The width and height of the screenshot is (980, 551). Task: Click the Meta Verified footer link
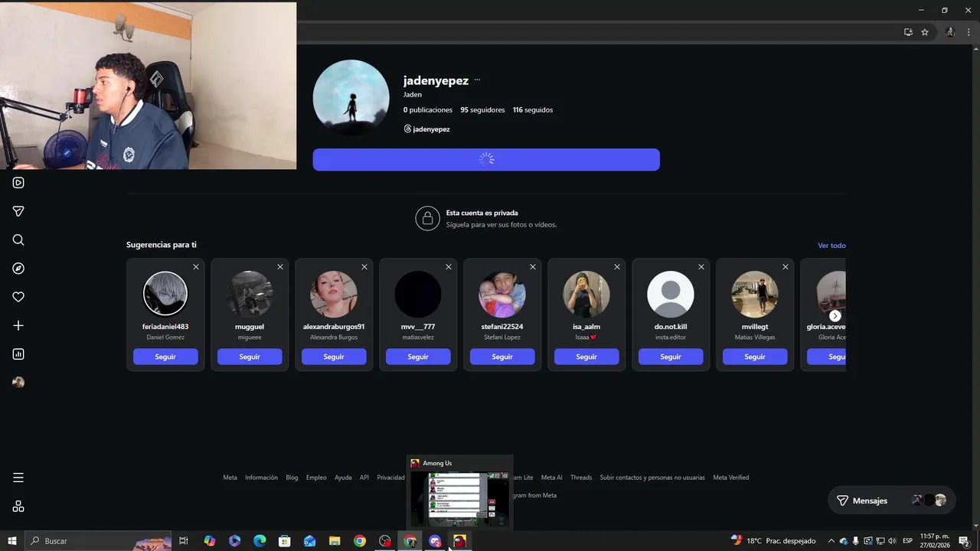coord(731,478)
